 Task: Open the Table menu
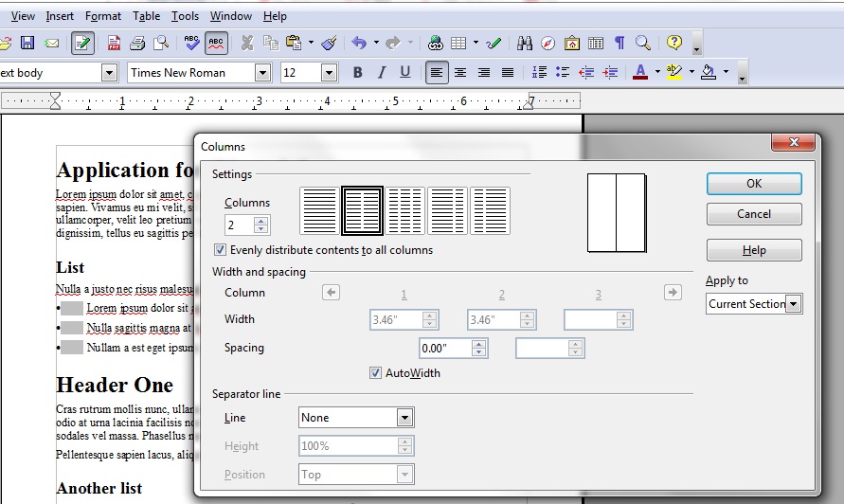tap(146, 16)
